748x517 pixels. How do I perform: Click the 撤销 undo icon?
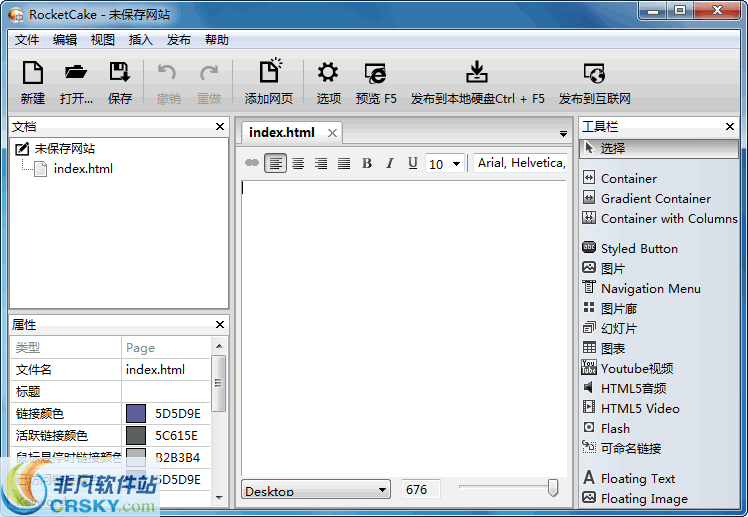click(x=167, y=73)
